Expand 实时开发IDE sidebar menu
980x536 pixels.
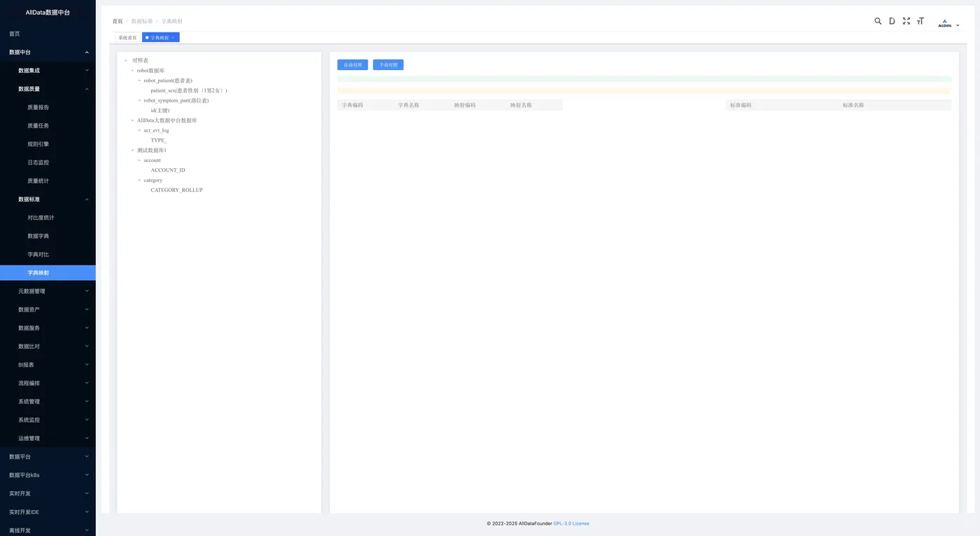pos(48,512)
